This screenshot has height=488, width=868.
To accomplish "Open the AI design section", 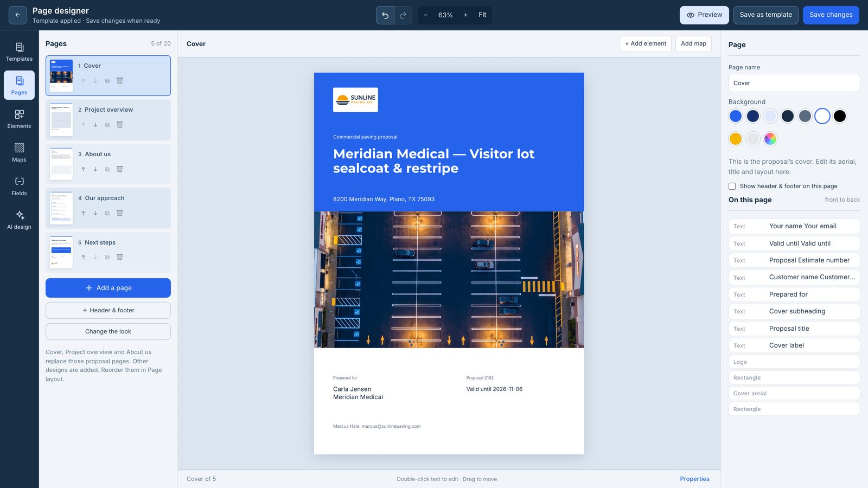I will tap(19, 220).
